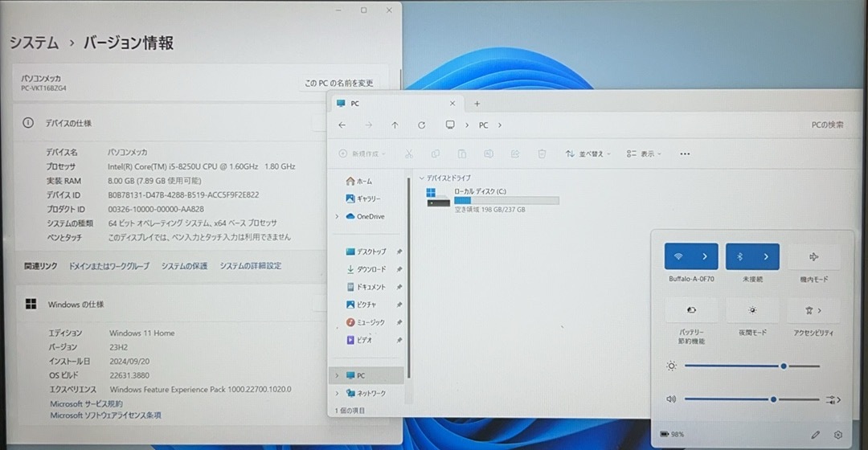Open the ビデオ quick access folder
The width and height of the screenshot is (868, 450).
click(x=358, y=340)
